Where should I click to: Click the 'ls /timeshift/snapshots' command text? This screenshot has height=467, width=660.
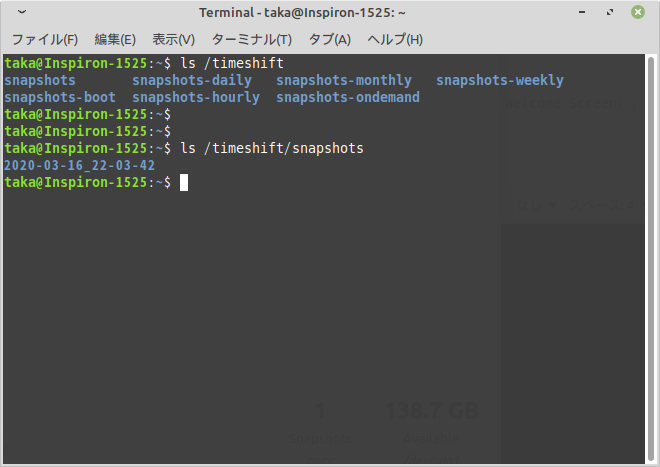(272, 148)
